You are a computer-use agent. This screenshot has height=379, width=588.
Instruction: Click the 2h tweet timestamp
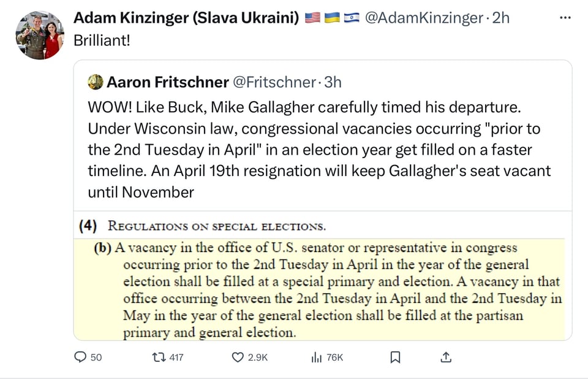tap(500, 18)
